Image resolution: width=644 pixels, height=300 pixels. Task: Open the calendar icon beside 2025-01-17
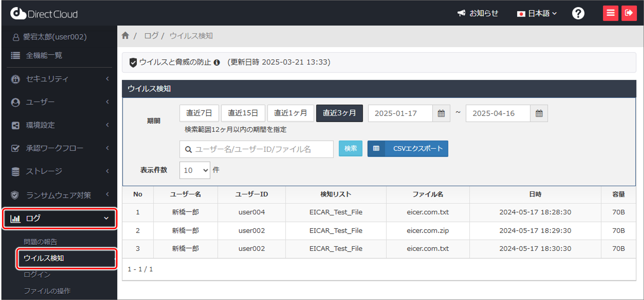click(441, 113)
